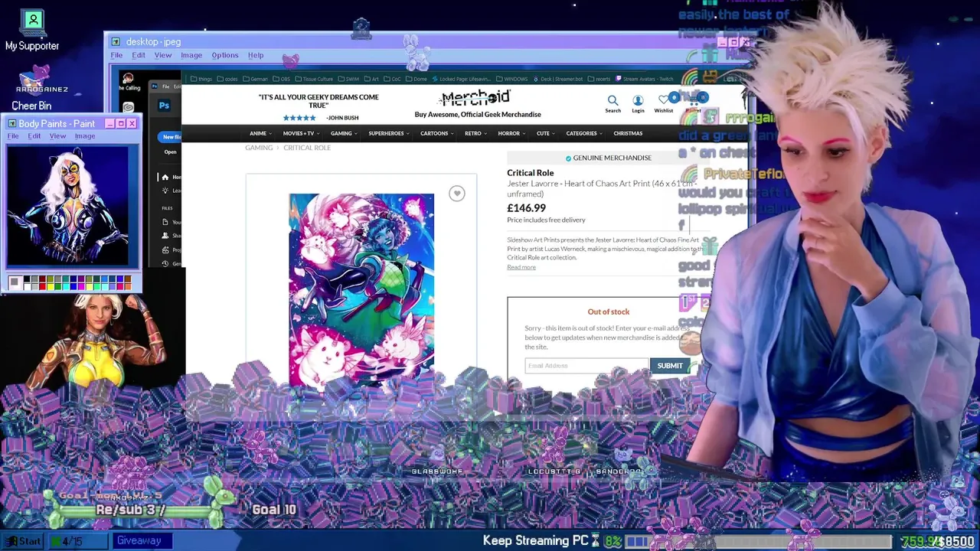
Task: Click the Merchoid Search magnifier icon
Action: pos(612,100)
